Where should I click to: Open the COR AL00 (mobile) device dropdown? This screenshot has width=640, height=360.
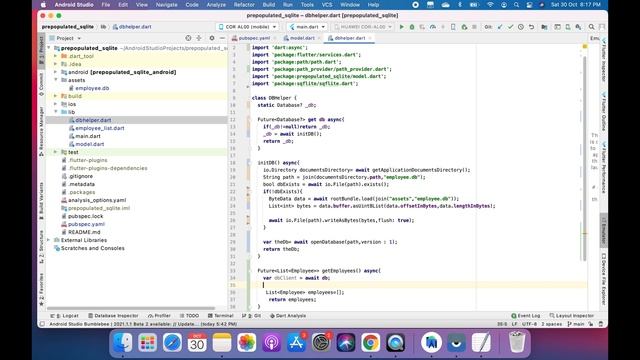click(x=248, y=27)
